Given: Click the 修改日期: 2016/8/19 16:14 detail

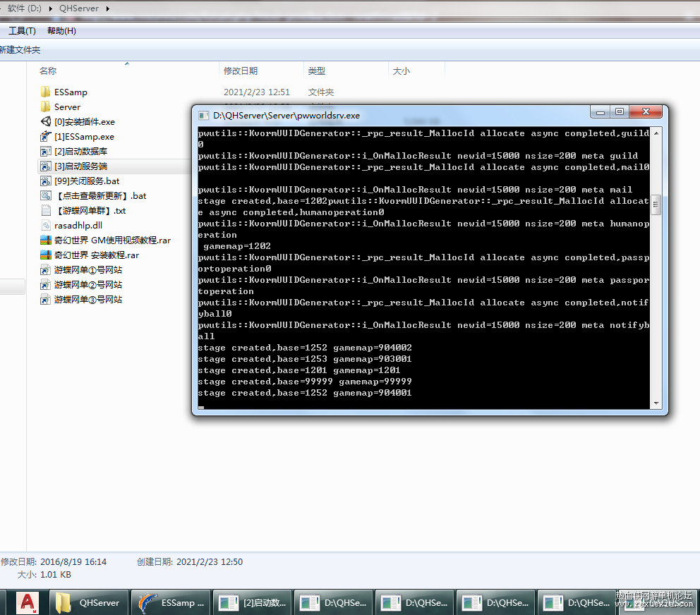Looking at the screenshot, I should (x=54, y=562).
